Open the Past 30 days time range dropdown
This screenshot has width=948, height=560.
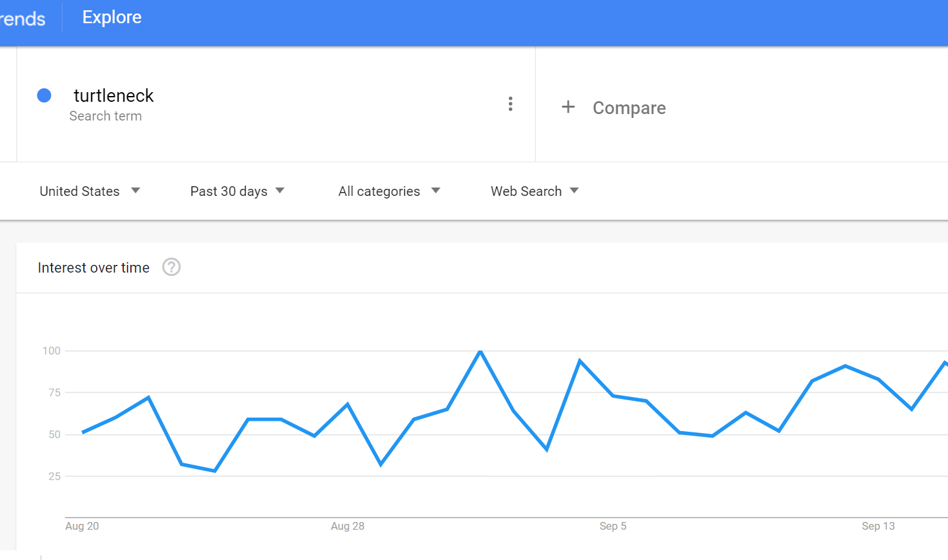pyautogui.click(x=237, y=191)
